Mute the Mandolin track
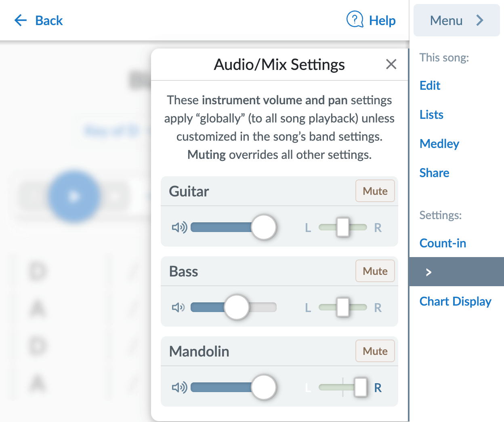Screen dimensions: 504x422 375,351
